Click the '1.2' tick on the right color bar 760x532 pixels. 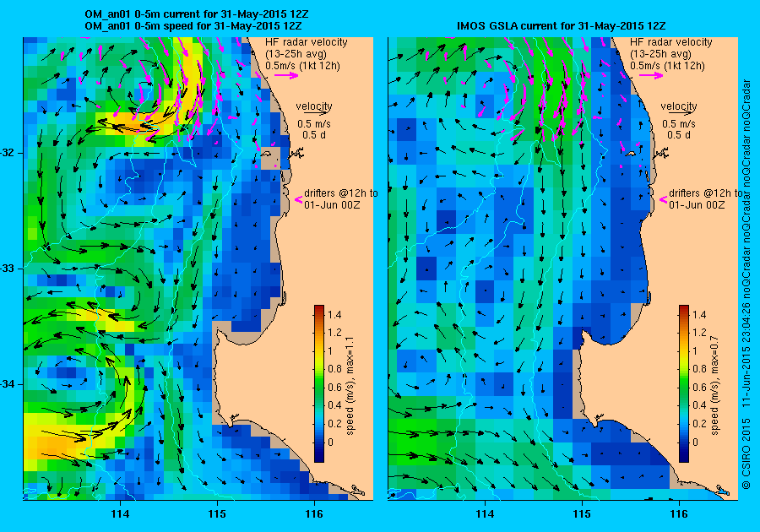[x=699, y=333]
